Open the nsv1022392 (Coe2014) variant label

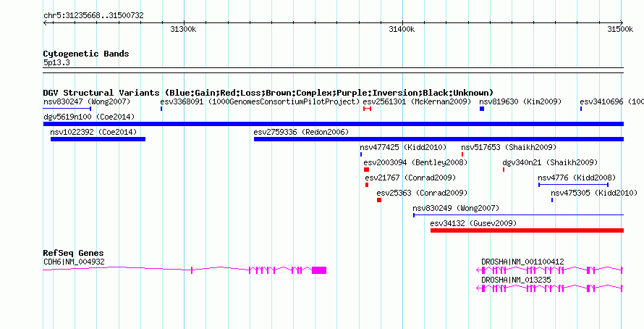[93, 132]
